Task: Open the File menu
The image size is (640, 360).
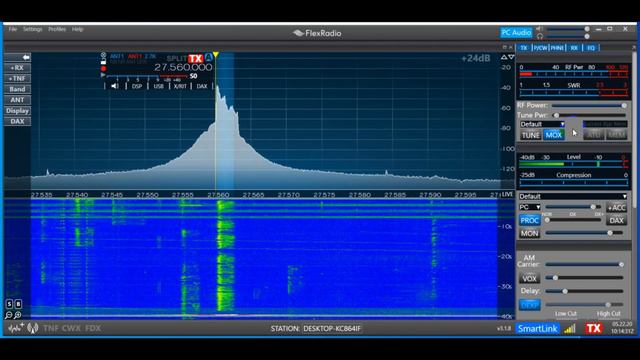Action: (13, 29)
